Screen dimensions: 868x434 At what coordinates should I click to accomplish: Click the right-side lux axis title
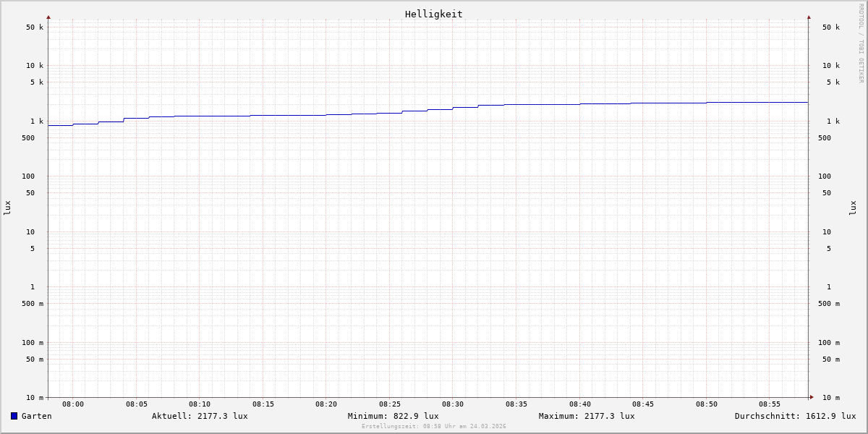click(x=853, y=208)
